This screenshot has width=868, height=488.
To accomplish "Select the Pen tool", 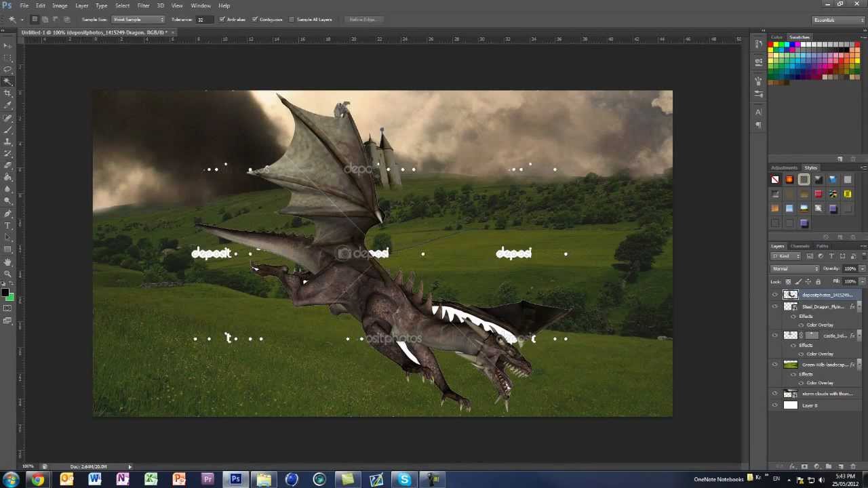I will coord(7,213).
